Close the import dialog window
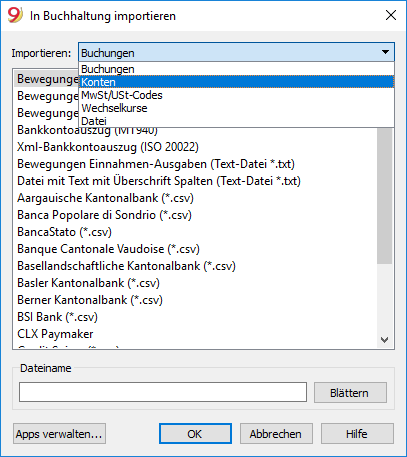The image size is (407, 457). coord(391,15)
